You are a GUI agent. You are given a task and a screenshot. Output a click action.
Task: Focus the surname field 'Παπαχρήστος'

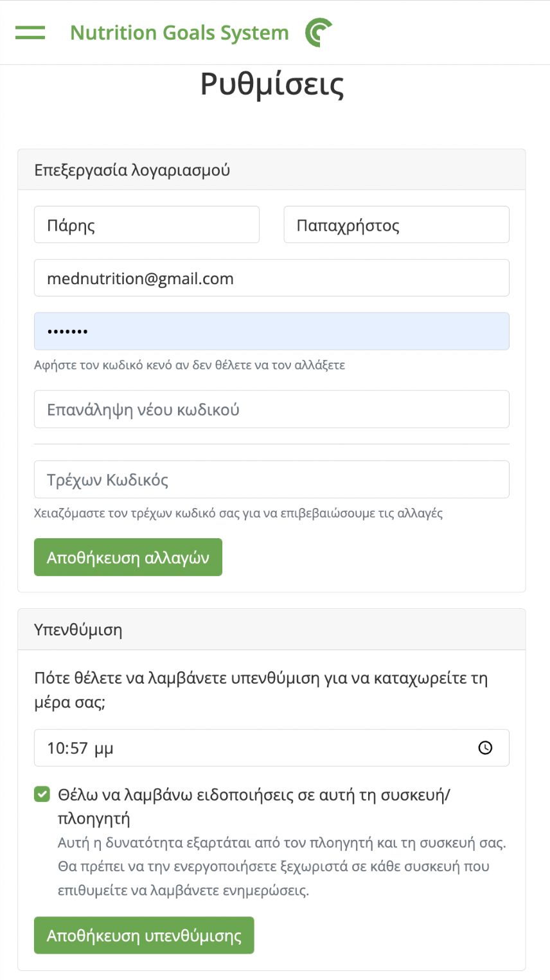[x=396, y=224]
